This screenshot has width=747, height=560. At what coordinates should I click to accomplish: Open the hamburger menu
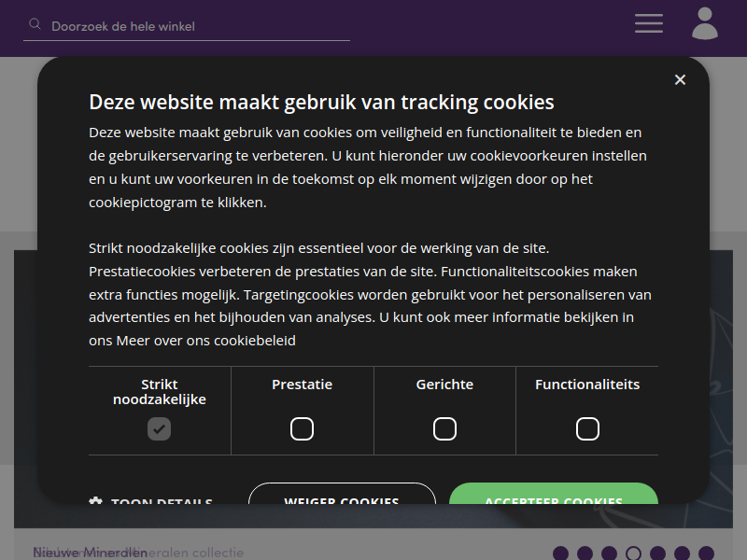click(x=648, y=24)
